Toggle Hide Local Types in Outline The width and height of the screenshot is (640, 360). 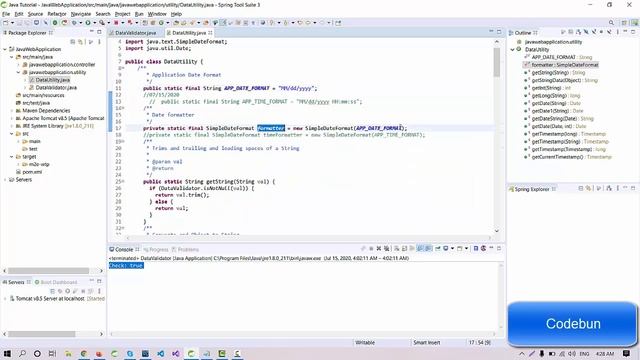pos(609,32)
